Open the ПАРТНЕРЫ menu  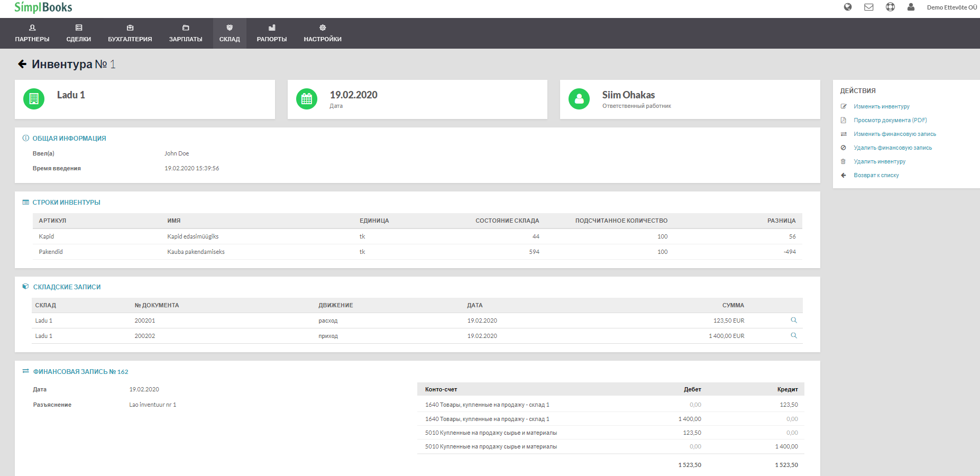pos(32,33)
